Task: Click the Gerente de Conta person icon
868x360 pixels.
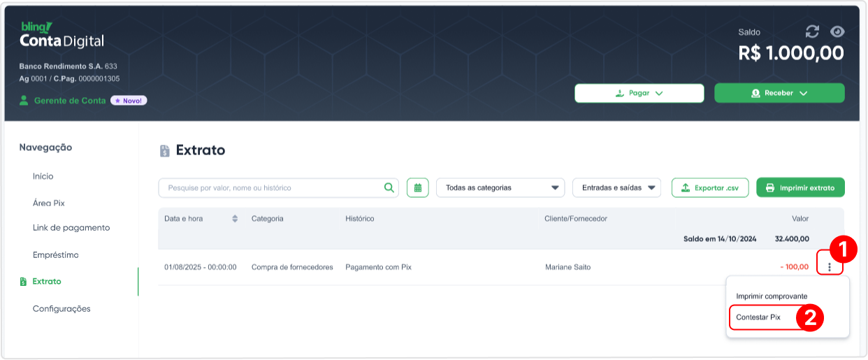Action: (x=24, y=101)
